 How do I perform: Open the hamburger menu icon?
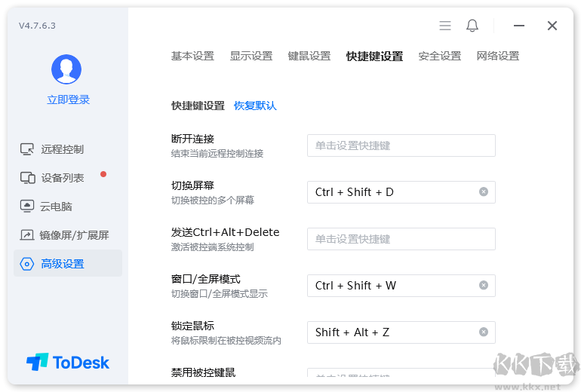[x=445, y=26]
